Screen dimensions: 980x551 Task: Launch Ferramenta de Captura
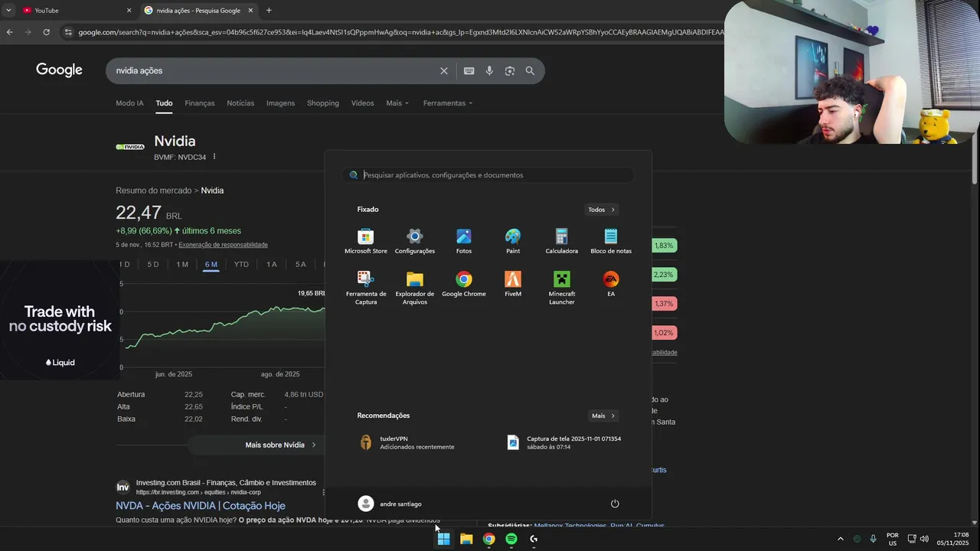[x=366, y=288]
